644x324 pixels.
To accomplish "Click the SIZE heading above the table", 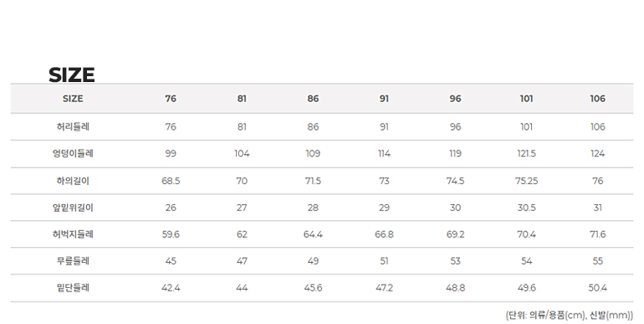I will [x=72, y=75].
